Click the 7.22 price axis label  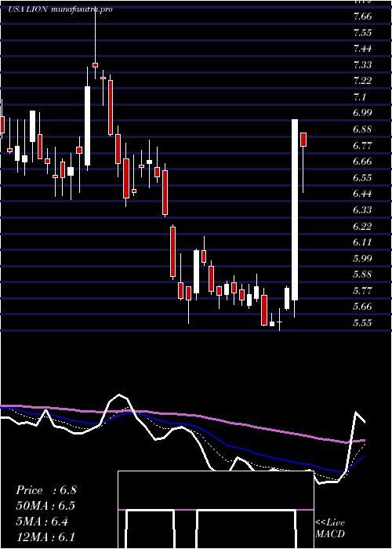(362, 81)
